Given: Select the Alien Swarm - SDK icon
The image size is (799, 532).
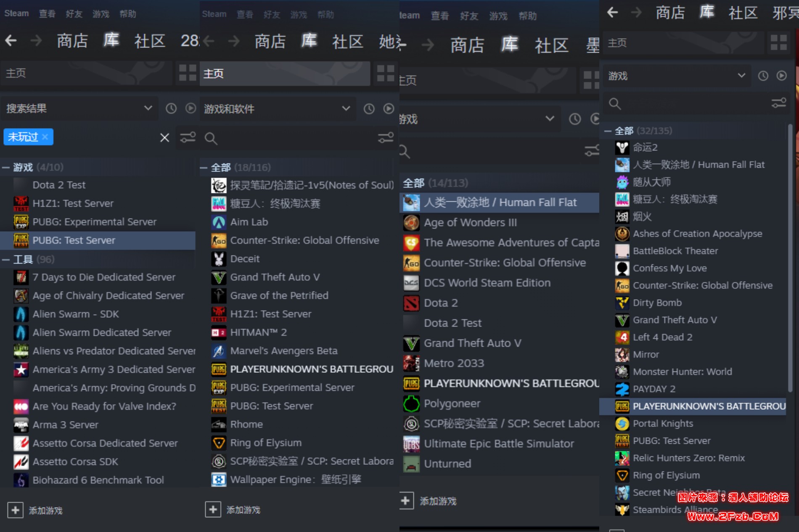Looking at the screenshot, I should (x=21, y=314).
